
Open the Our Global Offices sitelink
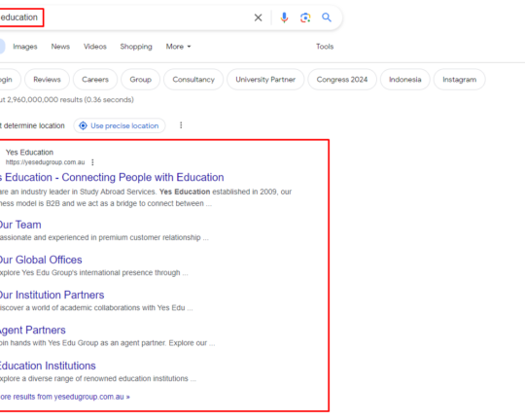[x=41, y=260]
